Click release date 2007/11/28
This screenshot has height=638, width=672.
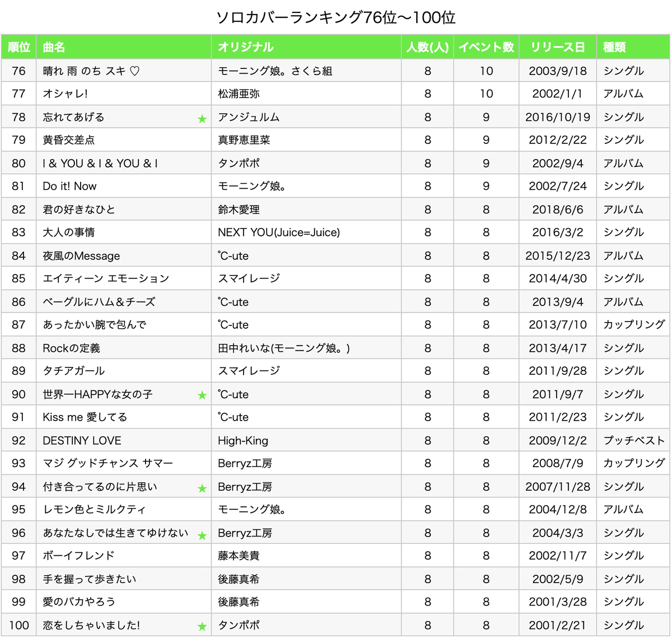[x=558, y=487]
